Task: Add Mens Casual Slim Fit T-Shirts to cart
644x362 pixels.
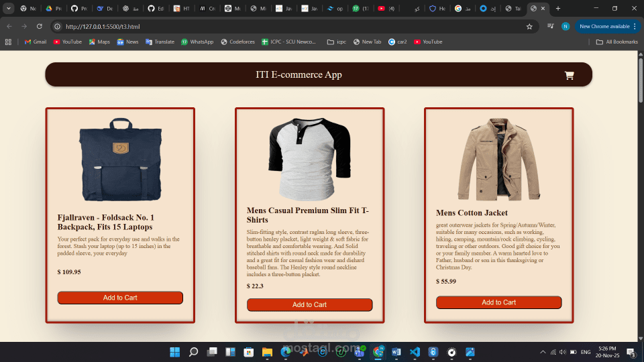Action: [x=309, y=304]
